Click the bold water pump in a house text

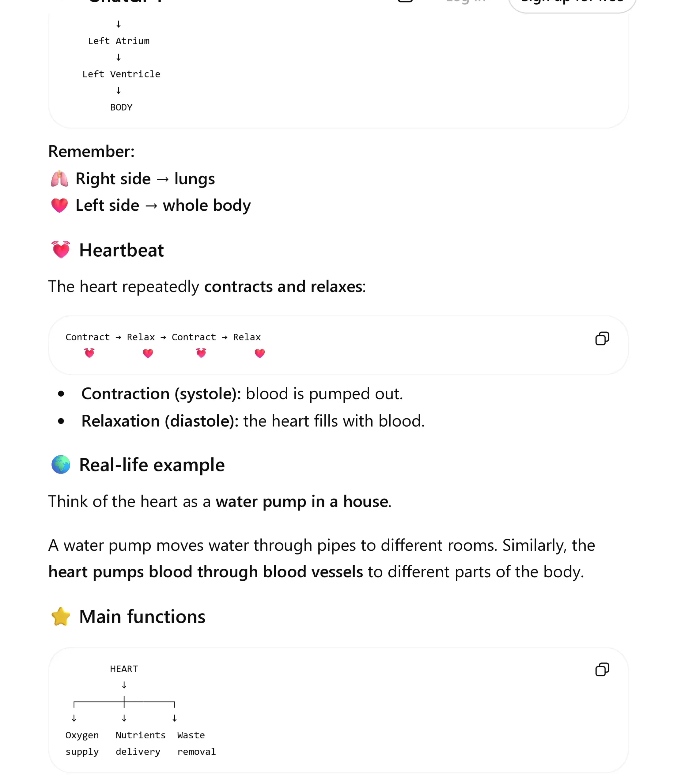[x=302, y=502]
